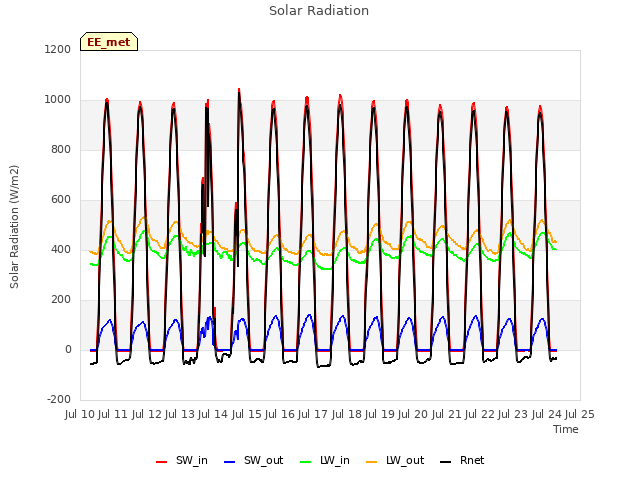Click the orange LW_out legend swatch
The image size is (640, 480).
pos(372,462)
